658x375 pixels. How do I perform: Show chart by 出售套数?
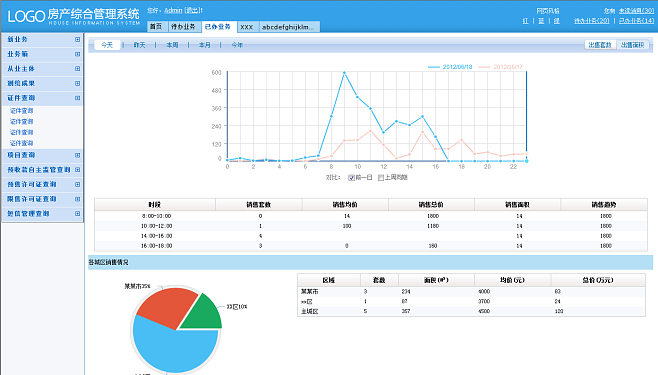click(x=600, y=45)
